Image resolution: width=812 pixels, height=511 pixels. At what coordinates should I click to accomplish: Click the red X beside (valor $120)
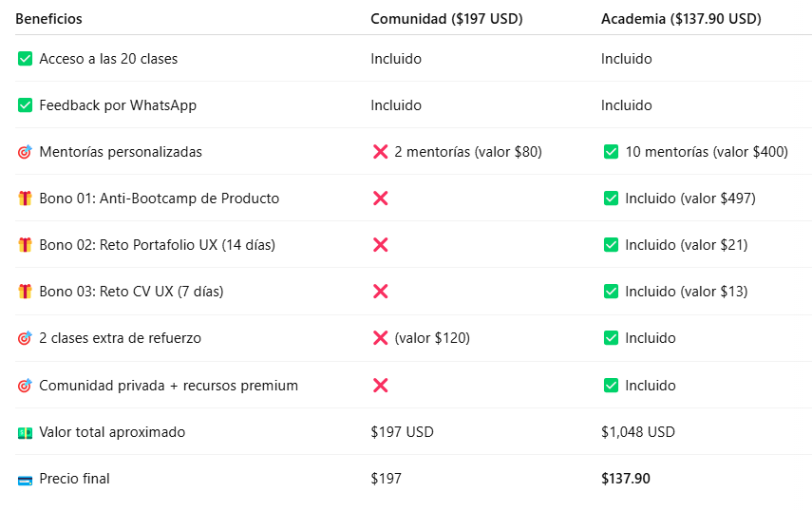(381, 338)
